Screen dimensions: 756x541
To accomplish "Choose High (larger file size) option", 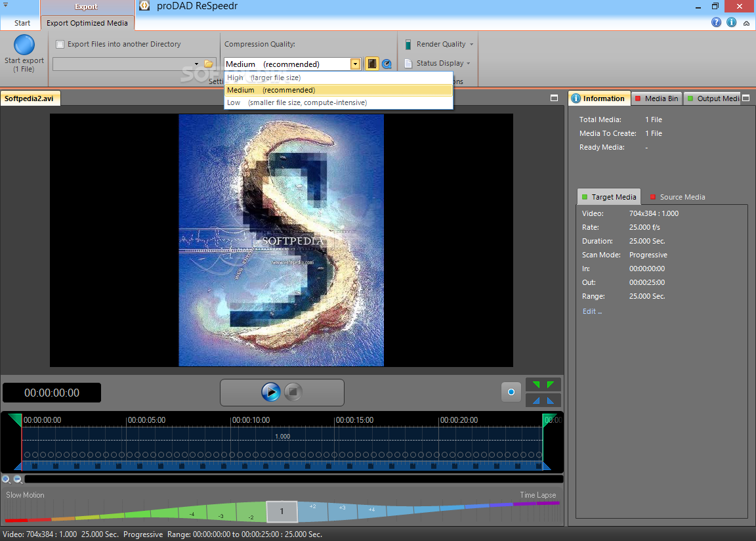I will 339,77.
